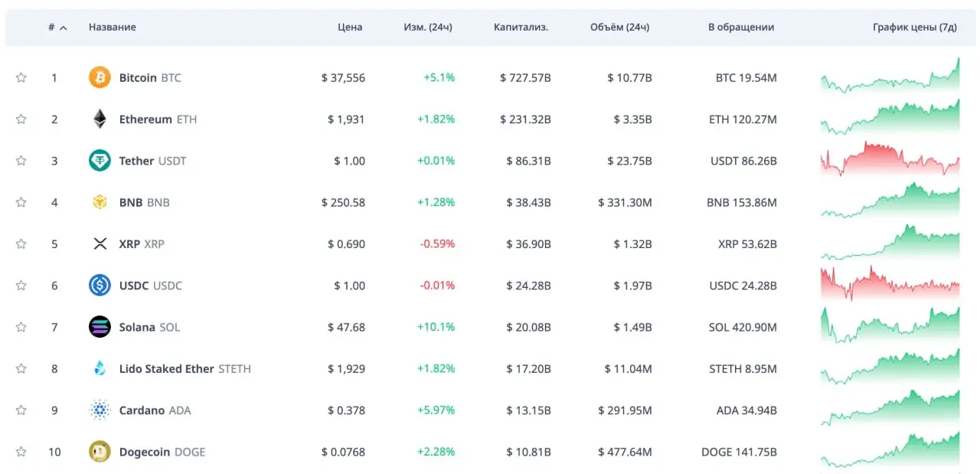Open the Solana coin page link
Viewport: 980px width, 474px height.
(149, 327)
